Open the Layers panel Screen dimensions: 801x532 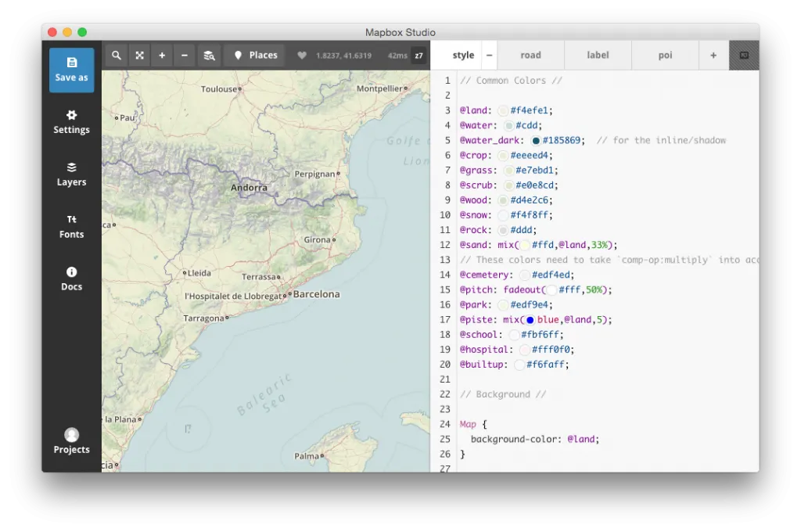click(x=71, y=174)
